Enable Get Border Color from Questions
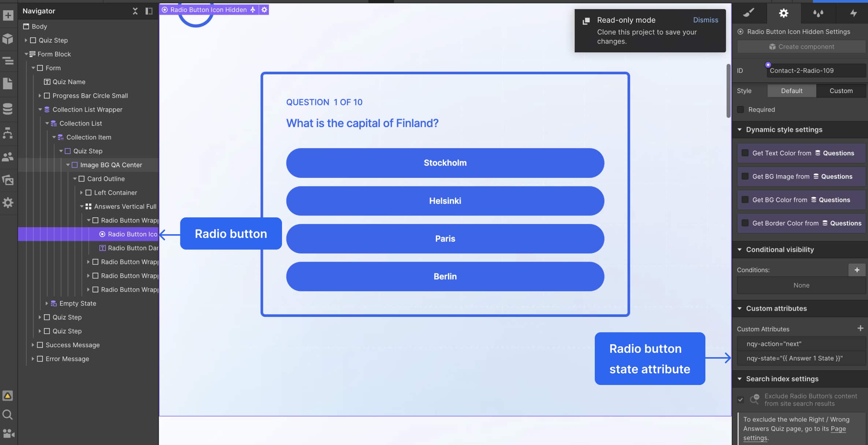The width and height of the screenshot is (868, 445). coord(745,223)
